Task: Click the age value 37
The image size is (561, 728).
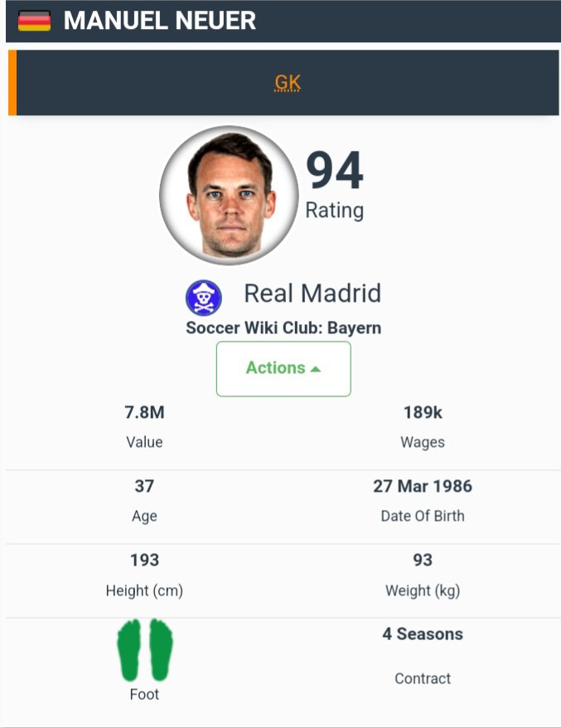Action: coord(144,486)
